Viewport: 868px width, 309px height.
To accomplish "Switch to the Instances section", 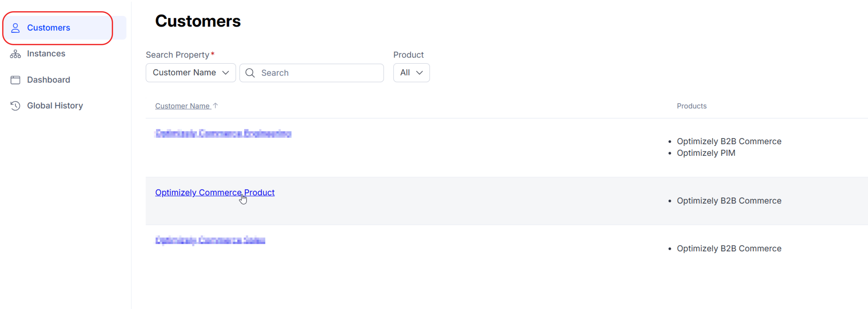I will pos(46,53).
